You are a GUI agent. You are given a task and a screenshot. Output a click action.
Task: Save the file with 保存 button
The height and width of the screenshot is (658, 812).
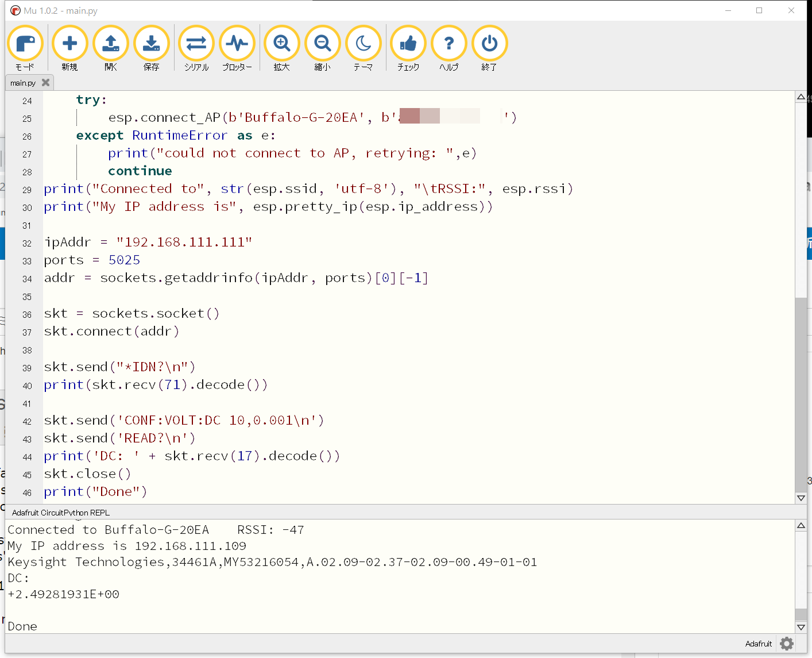pyautogui.click(x=152, y=48)
